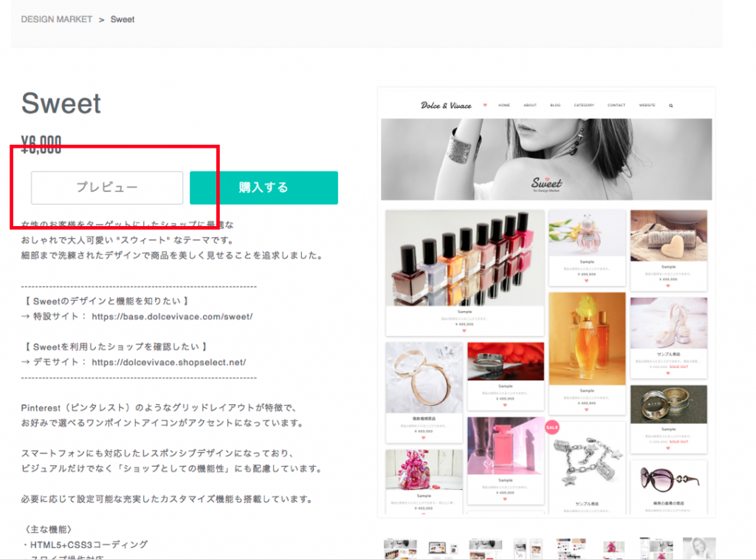Click the line starting お好みで選べるワンポイント
The height and width of the screenshot is (560, 756).
162,423
